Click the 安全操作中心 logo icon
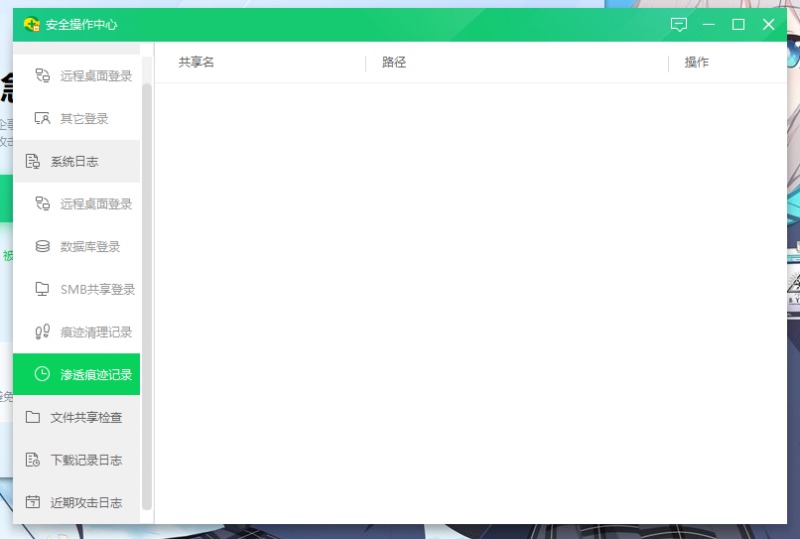This screenshot has height=539, width=800. tap(31, 24)
